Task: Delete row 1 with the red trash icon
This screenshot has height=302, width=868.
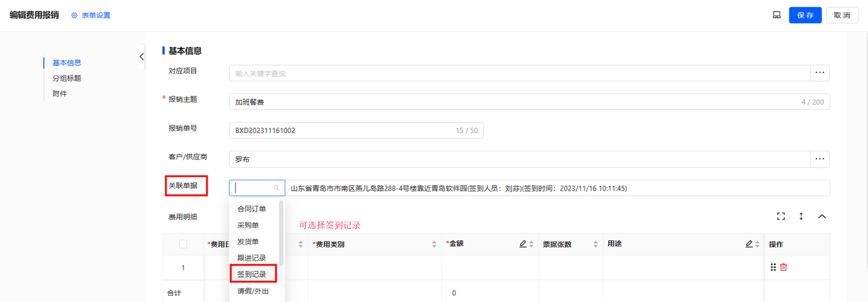Action: (x=784, y=267)
